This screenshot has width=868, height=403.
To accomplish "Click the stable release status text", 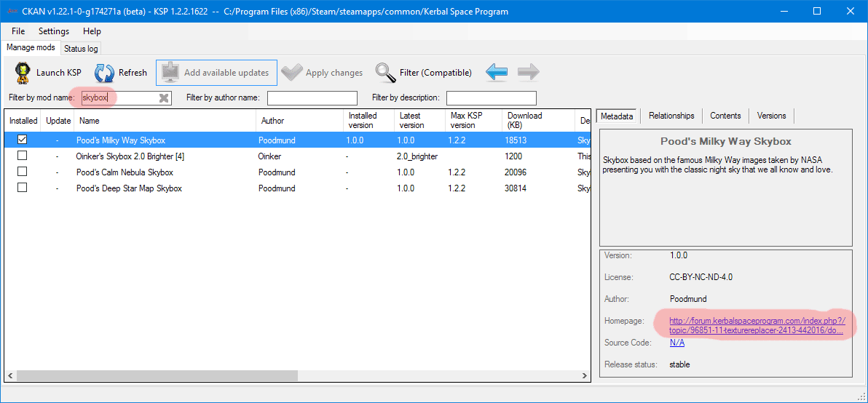I will point(679,364).
